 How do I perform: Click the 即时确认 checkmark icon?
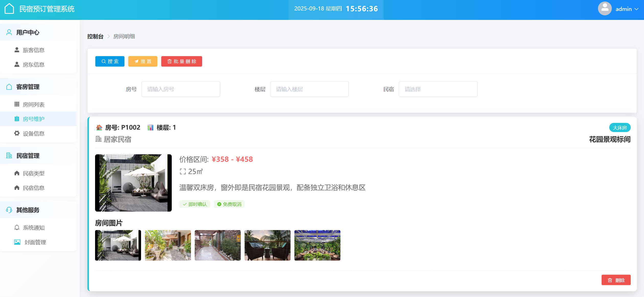(x=185, y=204)
